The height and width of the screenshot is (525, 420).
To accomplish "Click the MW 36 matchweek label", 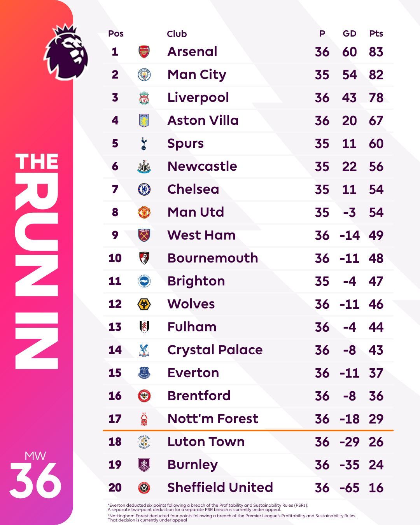I will point(35,475).
